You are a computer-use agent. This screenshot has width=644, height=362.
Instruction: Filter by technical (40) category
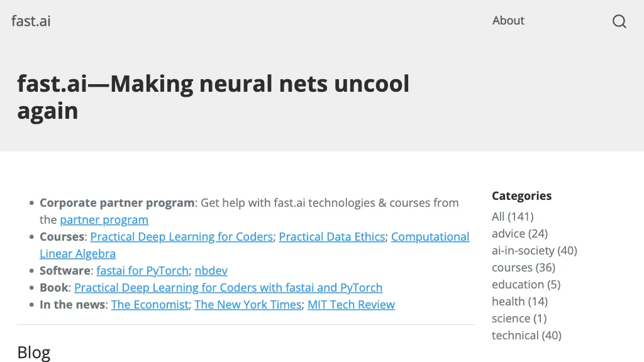pos(526,336)
